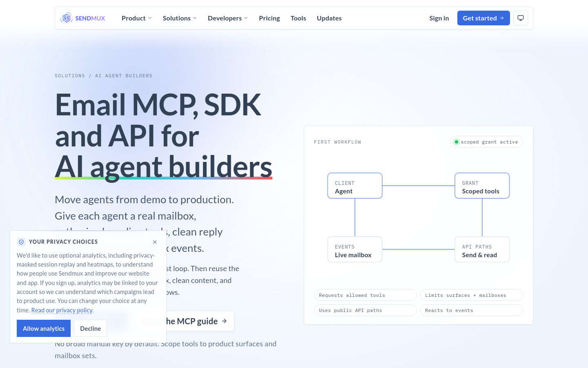Open the Sendmux logo homepage link
Screen dimensions: 588x368
83,18
